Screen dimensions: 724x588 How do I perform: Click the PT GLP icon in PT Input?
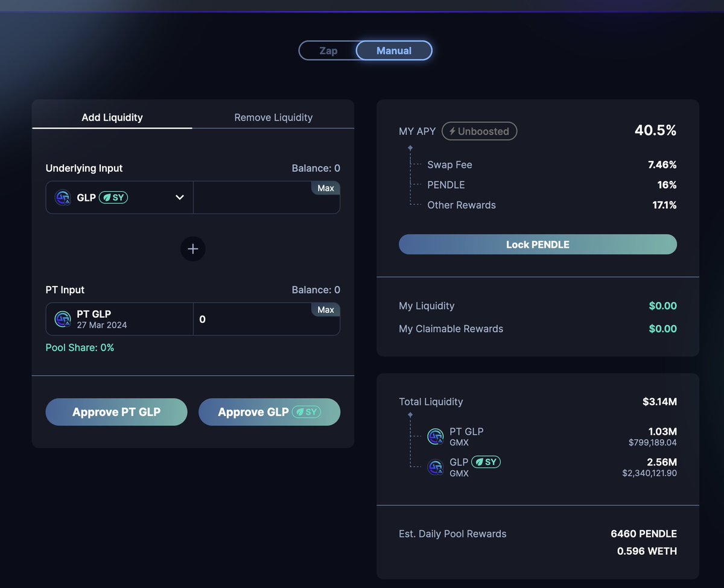point(63,319)
